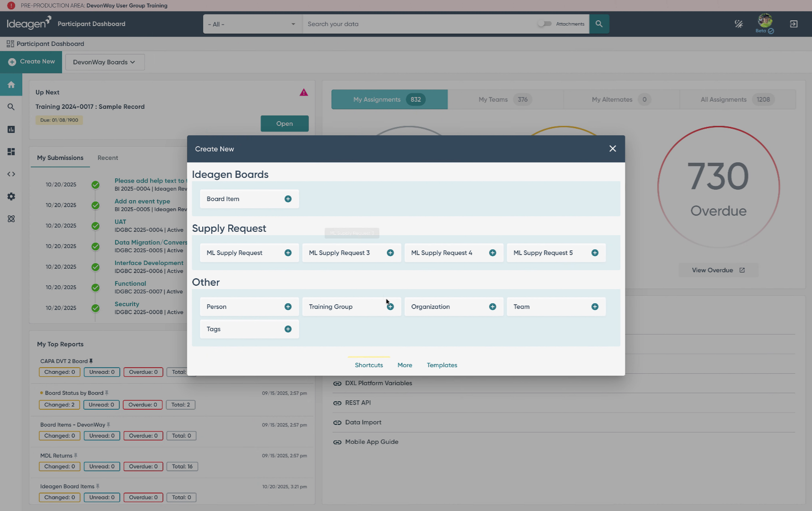Click the plus icon on Organization

492,307
